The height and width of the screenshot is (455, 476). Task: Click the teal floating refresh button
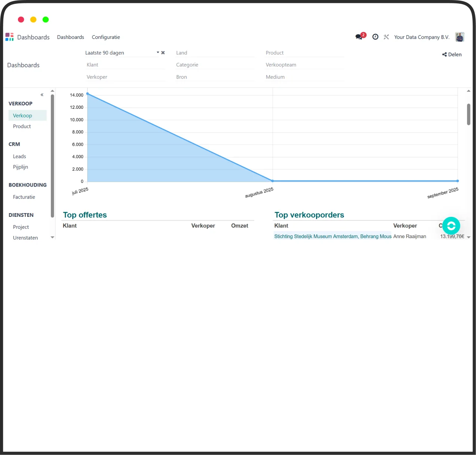(451, 225)
